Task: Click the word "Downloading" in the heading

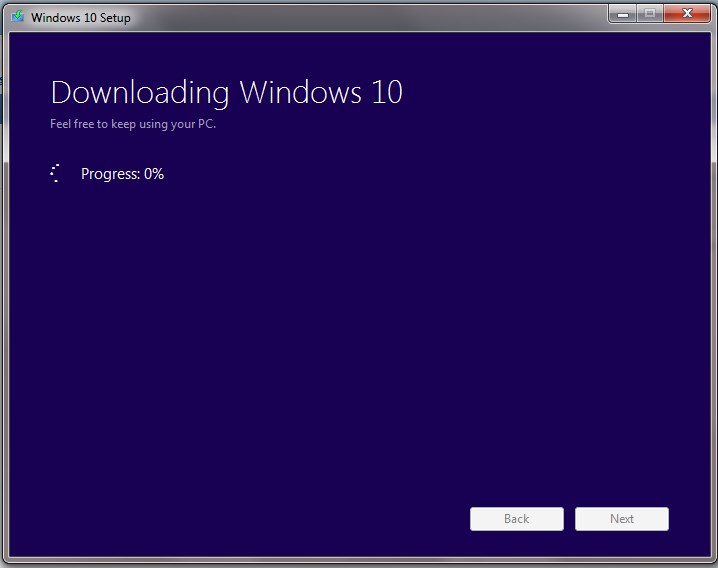Action: 140,93
